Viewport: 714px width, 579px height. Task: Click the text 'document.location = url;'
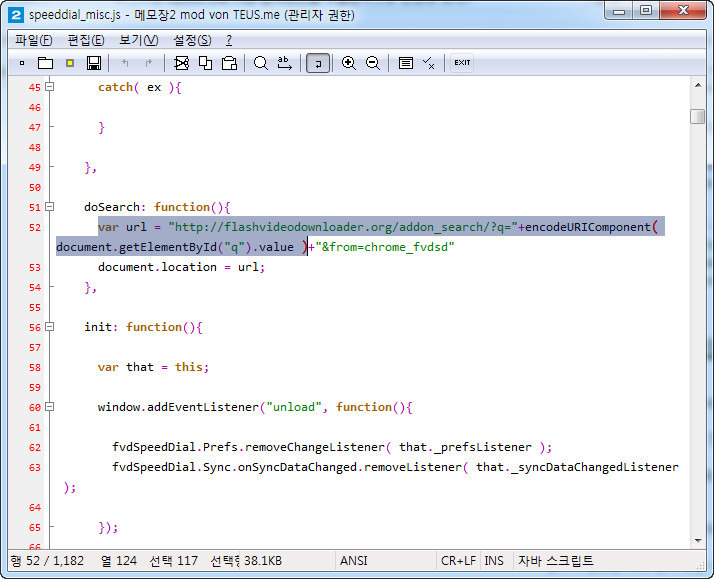(x=181, y=267)
